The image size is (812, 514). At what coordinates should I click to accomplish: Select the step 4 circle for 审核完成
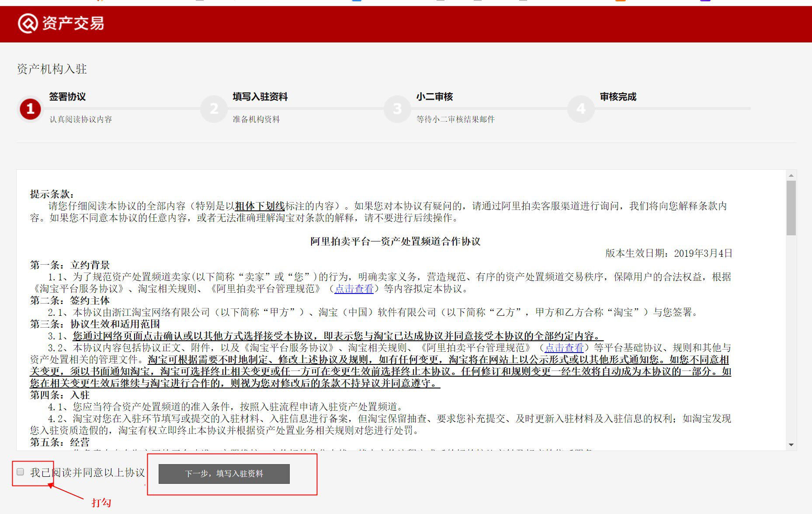(x=581, y=108)
